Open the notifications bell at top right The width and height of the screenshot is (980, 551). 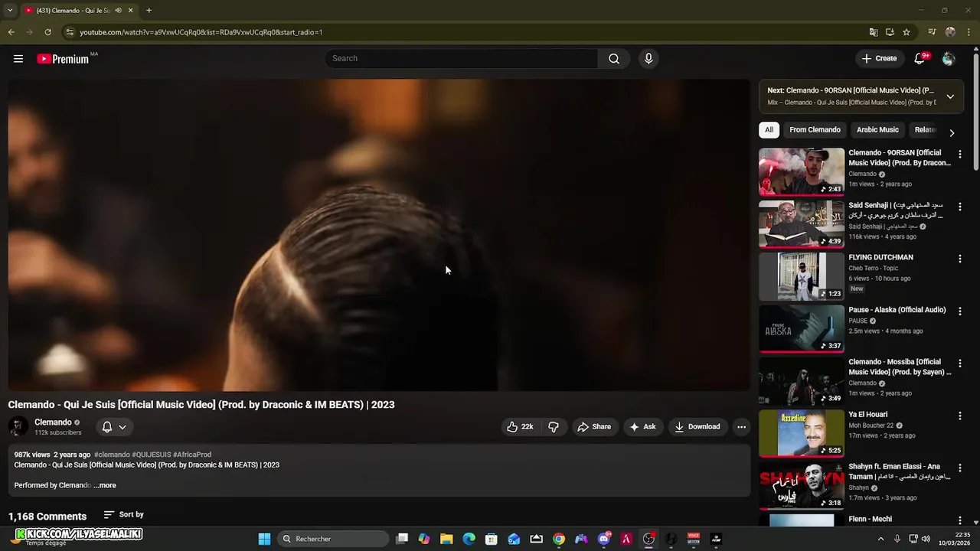(x=920, y=59)
